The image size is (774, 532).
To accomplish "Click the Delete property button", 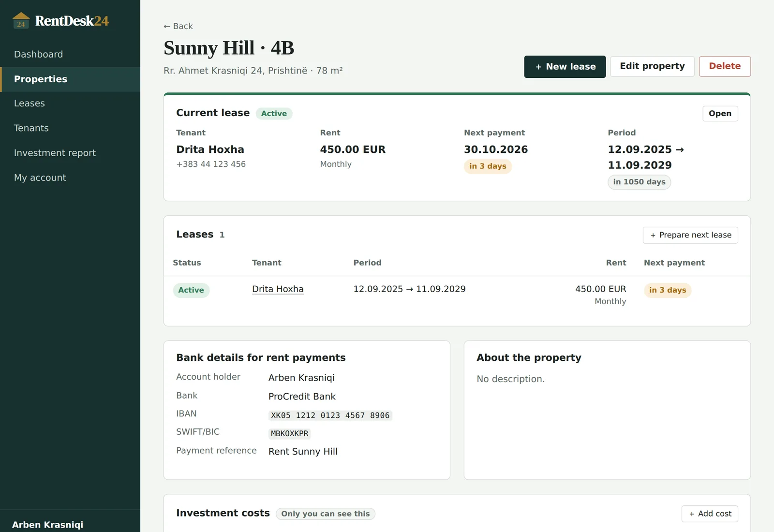I will pos(725,66).
